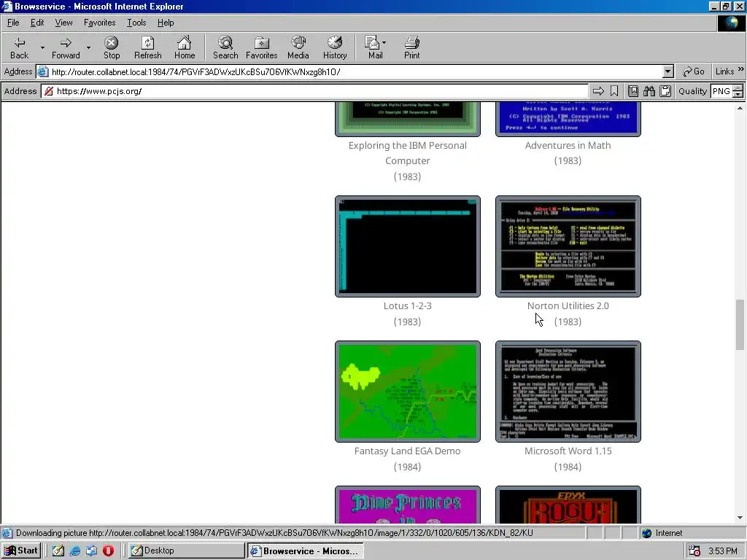Click the Browservice taskbar button

pos(306,551)
